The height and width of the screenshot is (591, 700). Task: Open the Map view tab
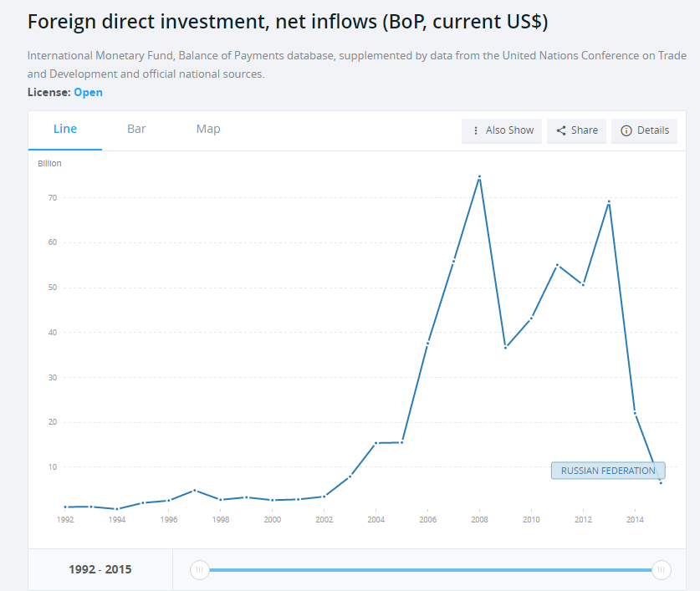tap(208, 129)
